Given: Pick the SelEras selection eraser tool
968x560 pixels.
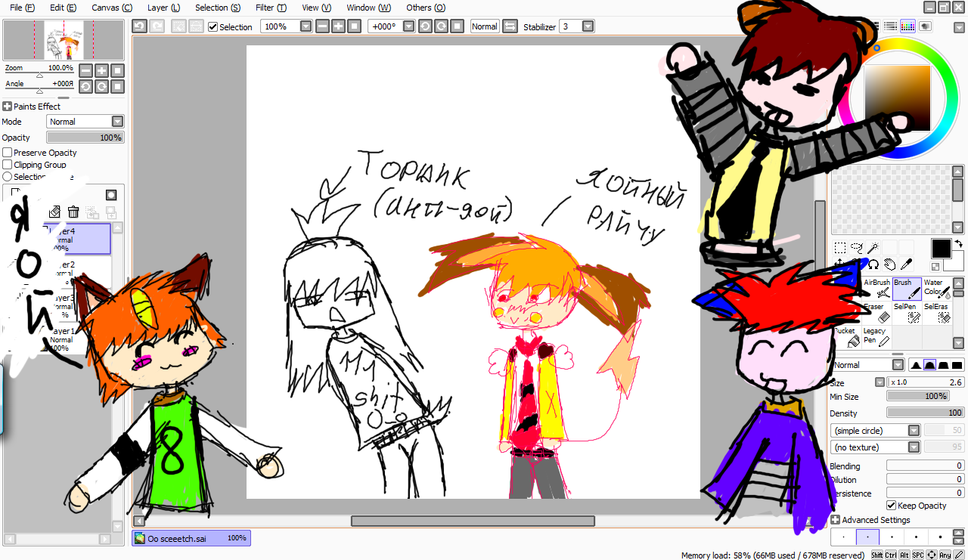Looking at the screenshot, I should coord(937,313).
